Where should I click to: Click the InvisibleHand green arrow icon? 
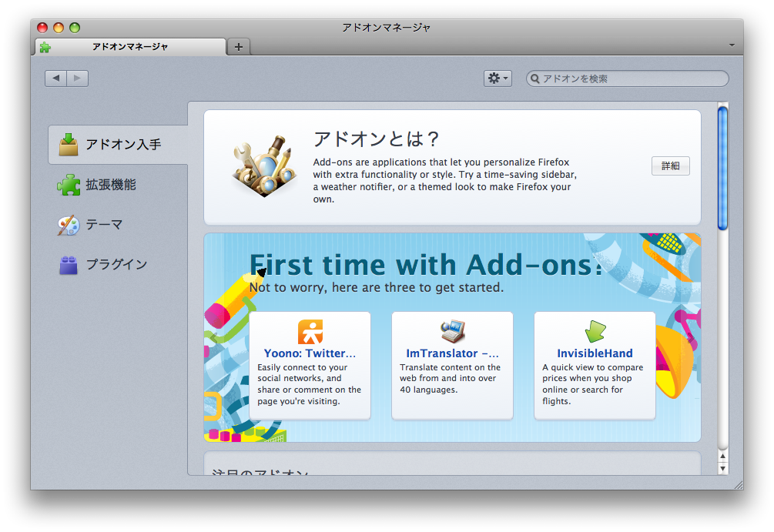click(594, 331)
